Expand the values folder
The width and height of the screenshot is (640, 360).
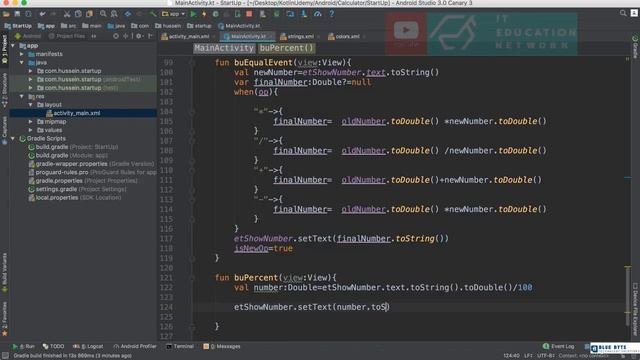[31, 130]
